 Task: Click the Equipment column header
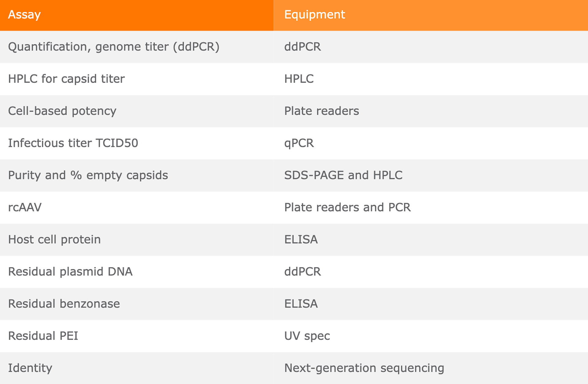(x=431, y=15)
